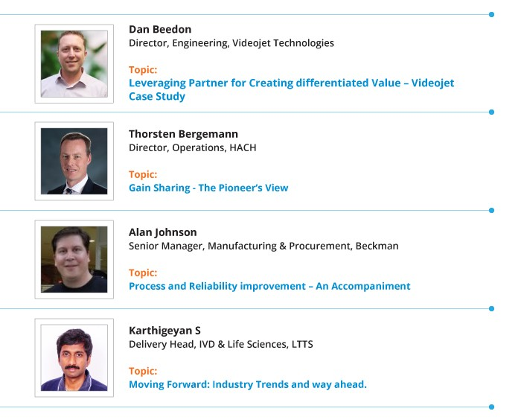Open Gain Sharing - The Pioneer's View topic
This screenshot has width=521, height=420.
(x=208, y=188)
